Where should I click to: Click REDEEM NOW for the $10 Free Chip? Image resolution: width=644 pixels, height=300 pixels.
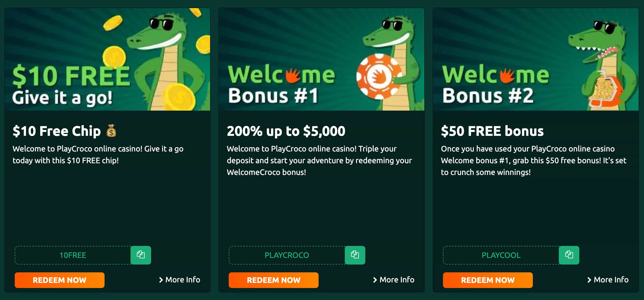pos(60,280)
